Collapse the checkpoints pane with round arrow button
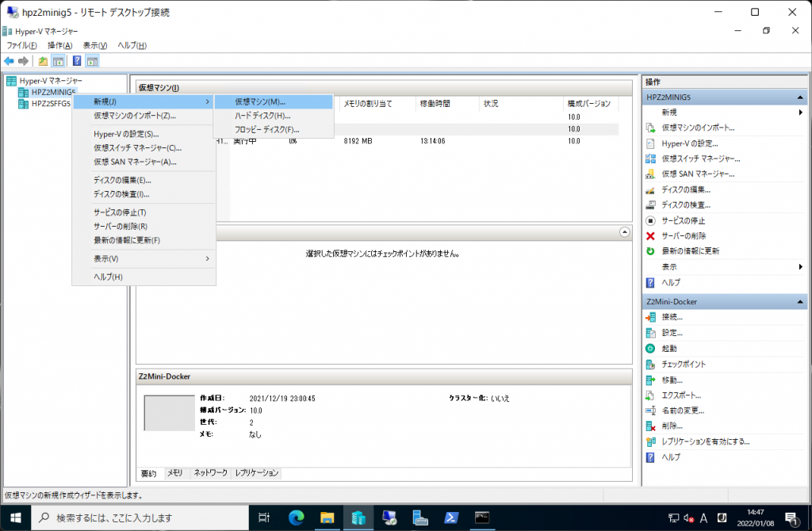 click(625, 232)
